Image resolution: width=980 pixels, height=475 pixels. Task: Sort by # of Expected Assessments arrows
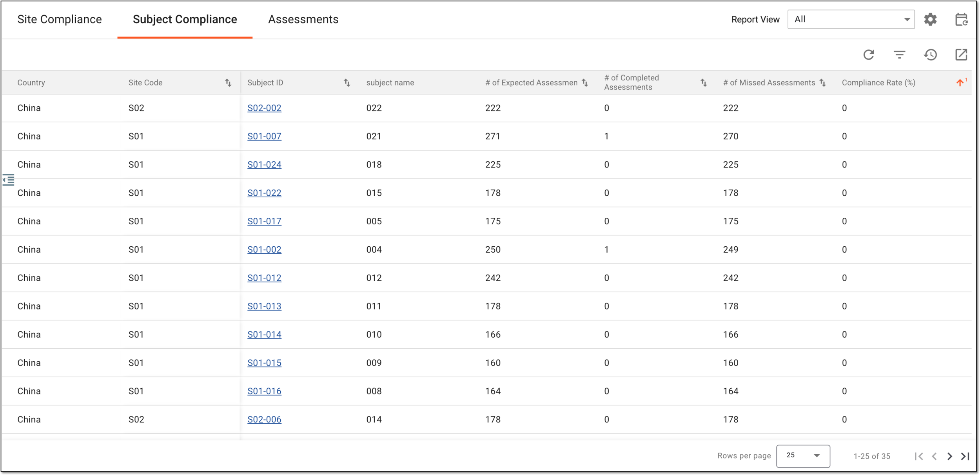tap(585, 82)
